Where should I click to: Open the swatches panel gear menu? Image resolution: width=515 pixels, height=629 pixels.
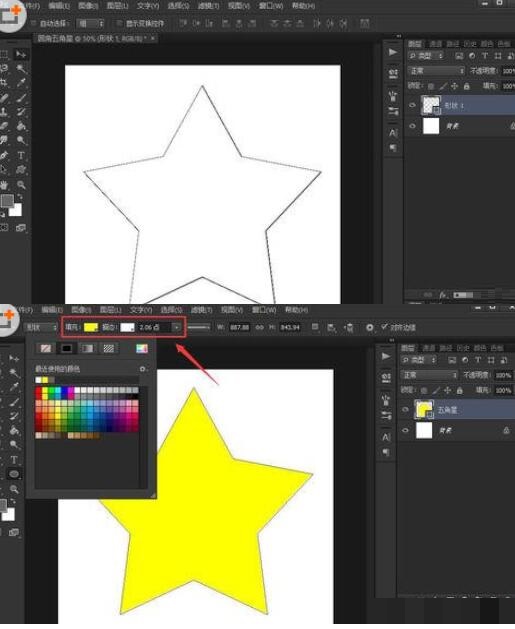[142, 369]
